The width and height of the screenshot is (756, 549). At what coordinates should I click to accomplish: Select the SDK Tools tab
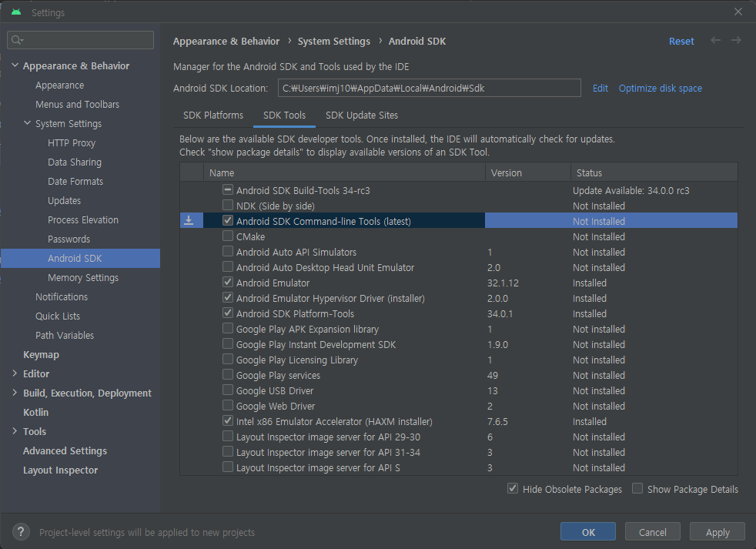coord(285,115)
